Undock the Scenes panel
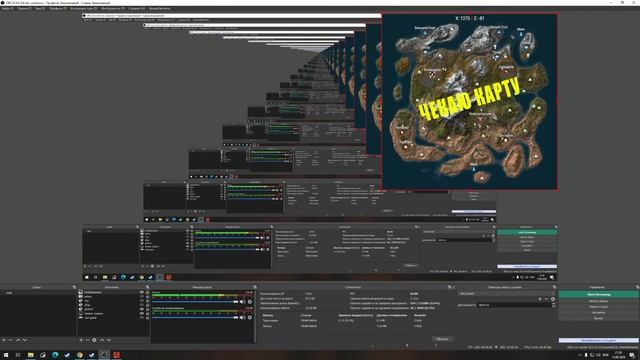This screenshot has width=640, height=360. (x=74, y=287)
